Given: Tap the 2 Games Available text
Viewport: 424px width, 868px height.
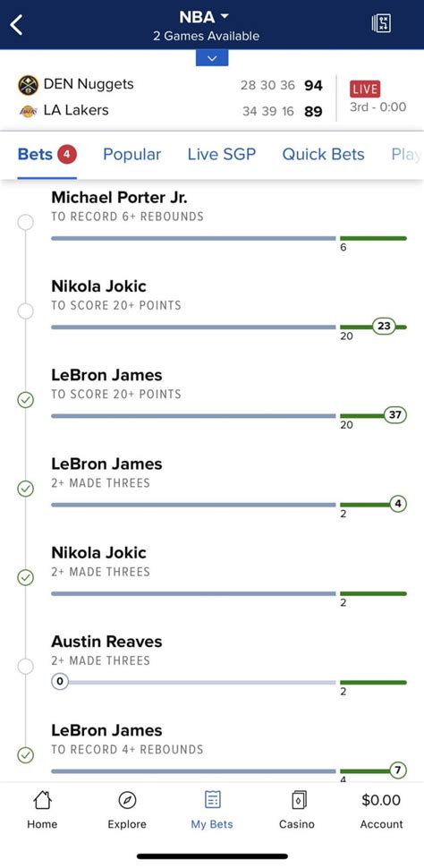Looking at the screenshot, I should tap(206, 36).
